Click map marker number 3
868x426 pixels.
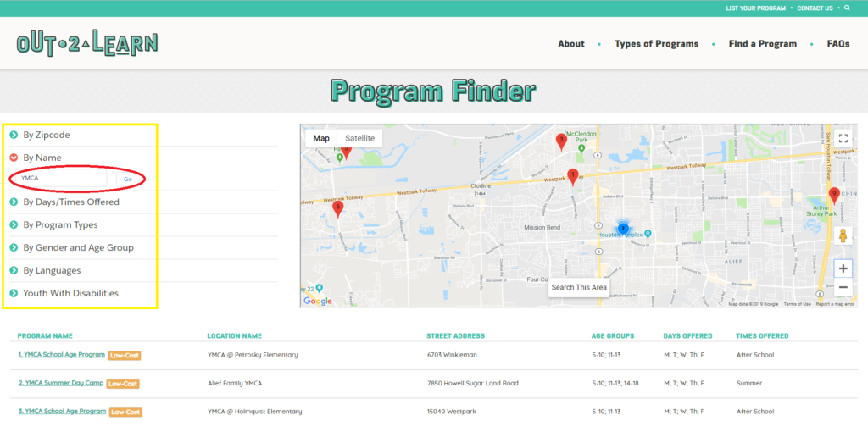(x=561, y=141)
